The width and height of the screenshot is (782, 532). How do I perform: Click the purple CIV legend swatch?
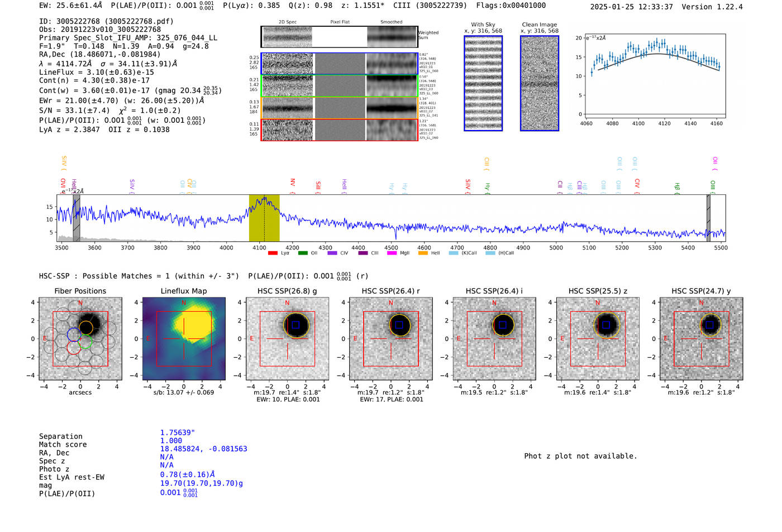click(x=332, y=253)
